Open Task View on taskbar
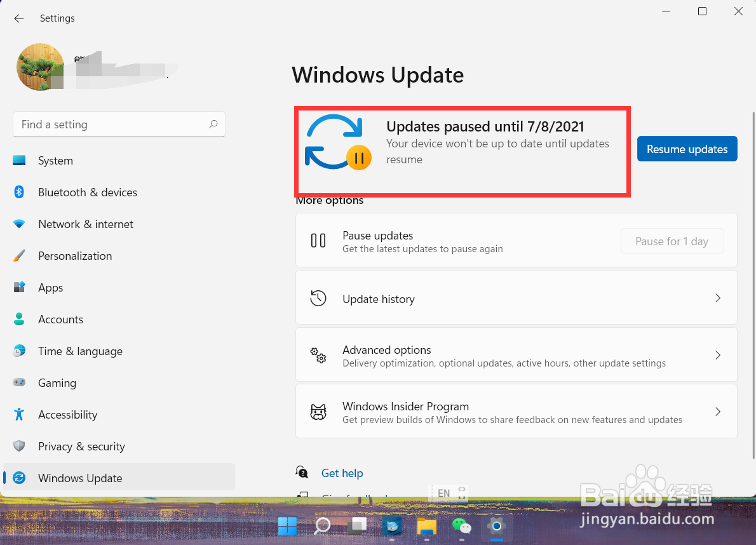 [x=357, y=526]
